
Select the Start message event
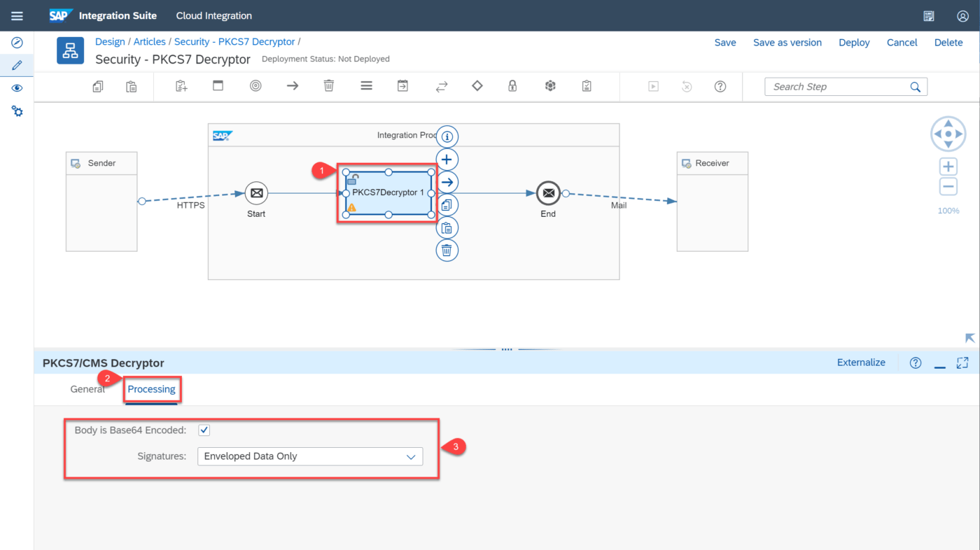click(x=256, y=193)
